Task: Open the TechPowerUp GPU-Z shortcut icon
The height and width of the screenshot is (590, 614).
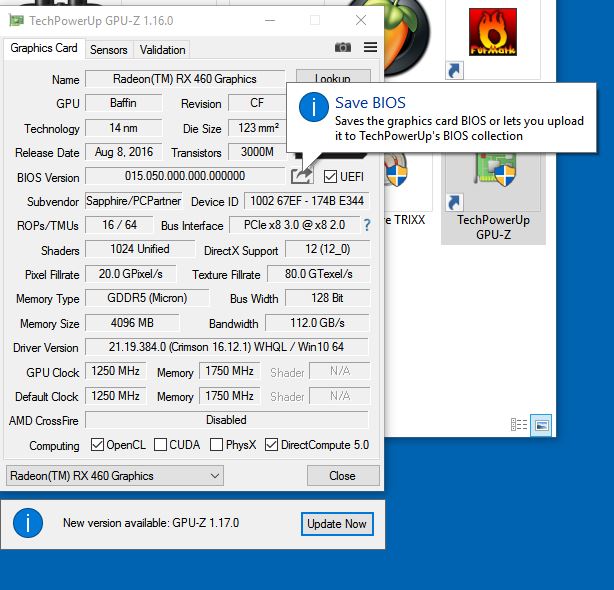Action: point(494,170)
